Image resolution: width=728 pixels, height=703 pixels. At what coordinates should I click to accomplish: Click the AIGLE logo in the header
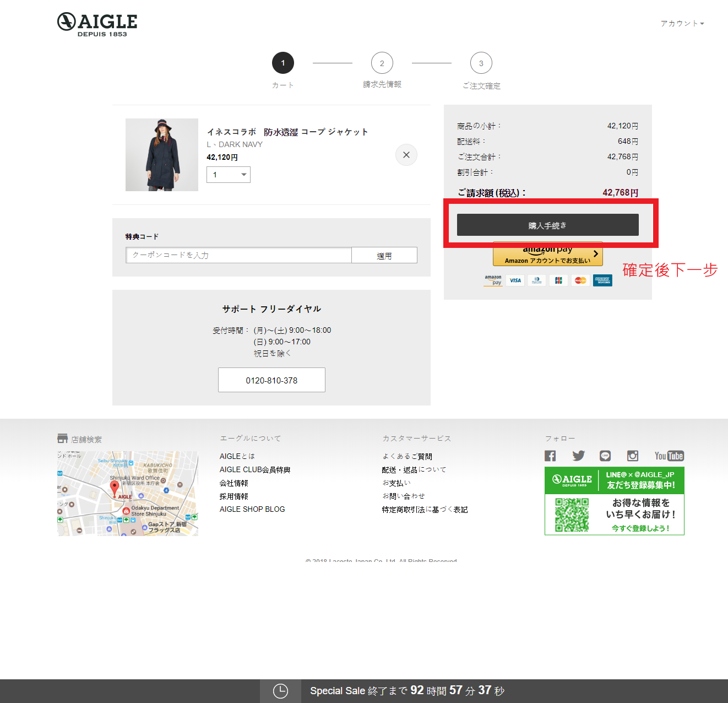[97, 24]
